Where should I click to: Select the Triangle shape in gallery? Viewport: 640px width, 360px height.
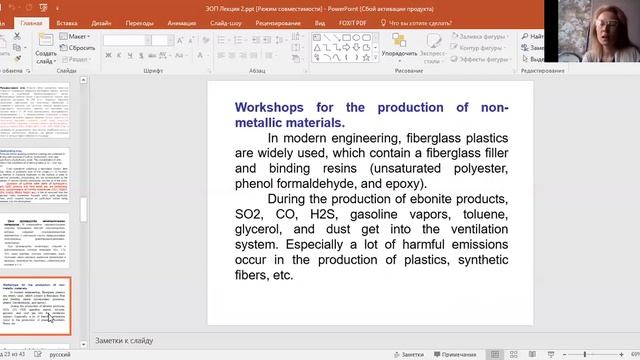click(x=317, y=48)
